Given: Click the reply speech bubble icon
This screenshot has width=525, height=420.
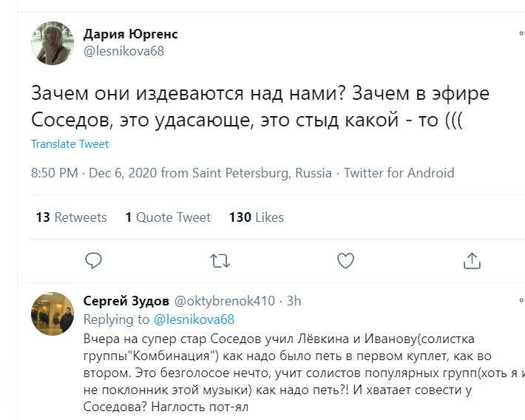Looking at the screenshot, I should pyautogui.click(x=93, y=260).
